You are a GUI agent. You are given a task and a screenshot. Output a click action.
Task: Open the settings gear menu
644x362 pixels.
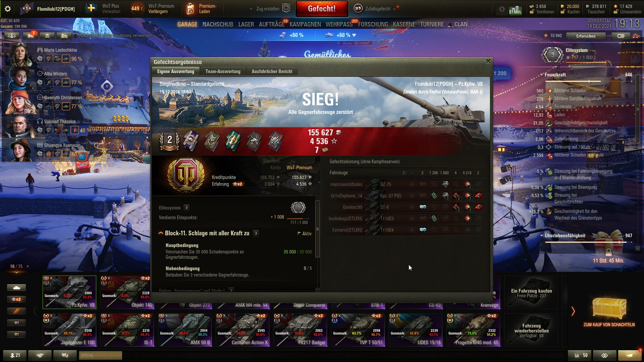click(8, 9)
